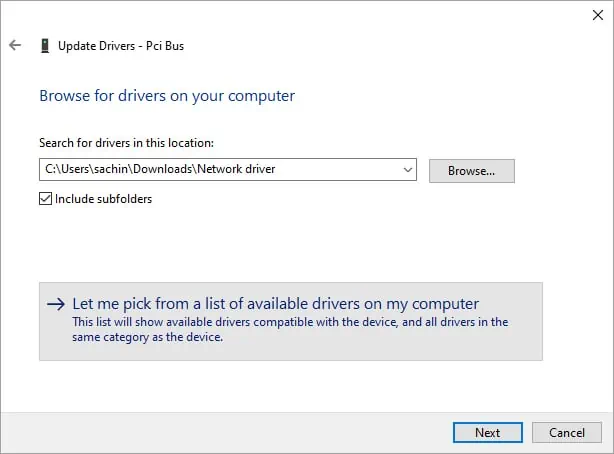Open the Browse... folder picker
The height and width of the screenshot is (454, 614).
pos(471,171)
